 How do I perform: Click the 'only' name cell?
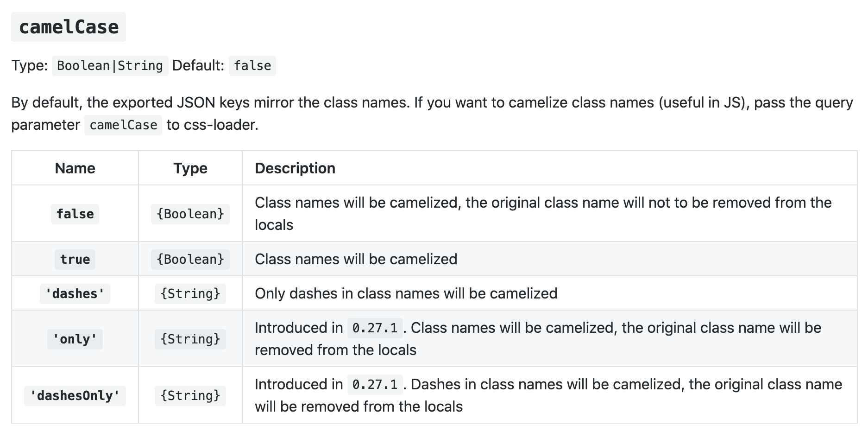(x=75, y=339)
